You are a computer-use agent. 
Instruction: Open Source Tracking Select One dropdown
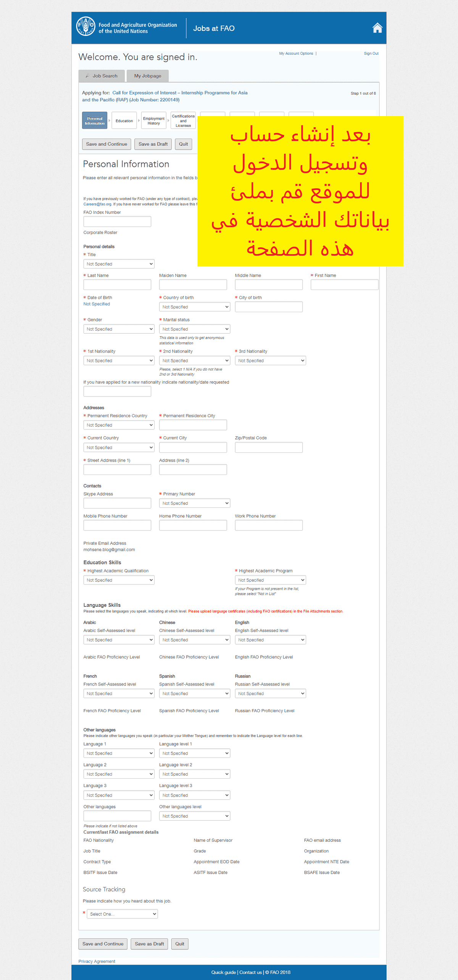tap(123, 914)
